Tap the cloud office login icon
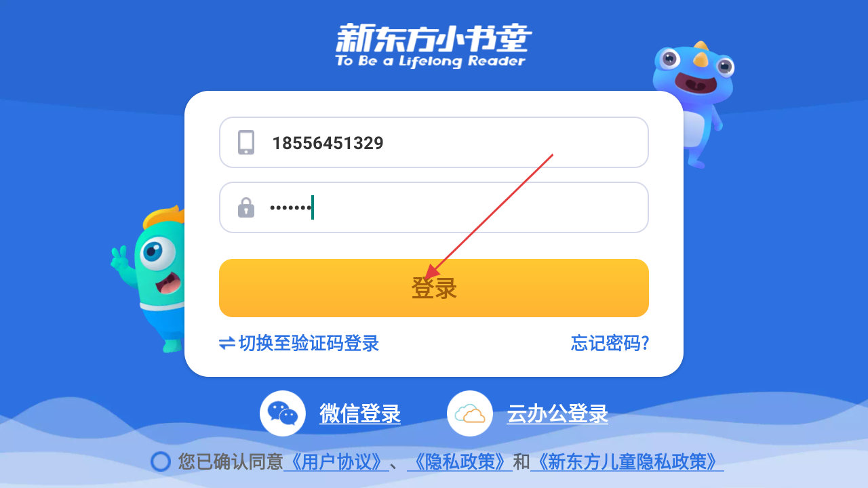868x488 pixels. (x=470, y=413)
